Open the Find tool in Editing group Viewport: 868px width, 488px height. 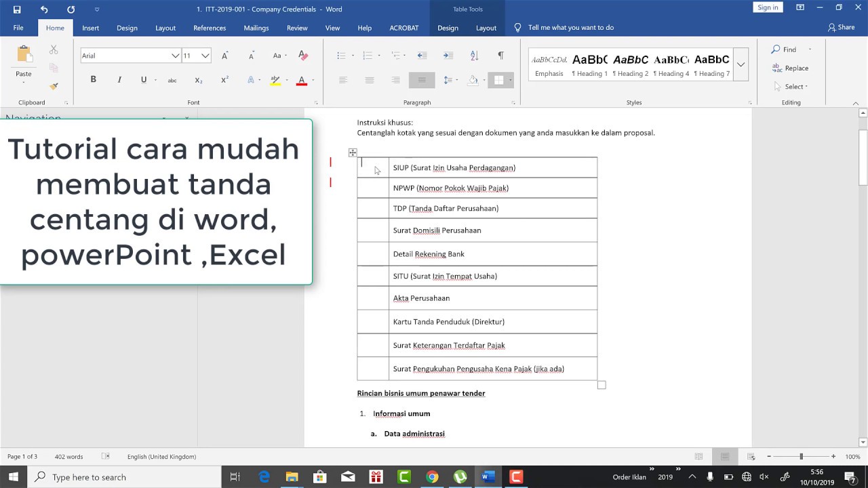(x=784, y=49)
